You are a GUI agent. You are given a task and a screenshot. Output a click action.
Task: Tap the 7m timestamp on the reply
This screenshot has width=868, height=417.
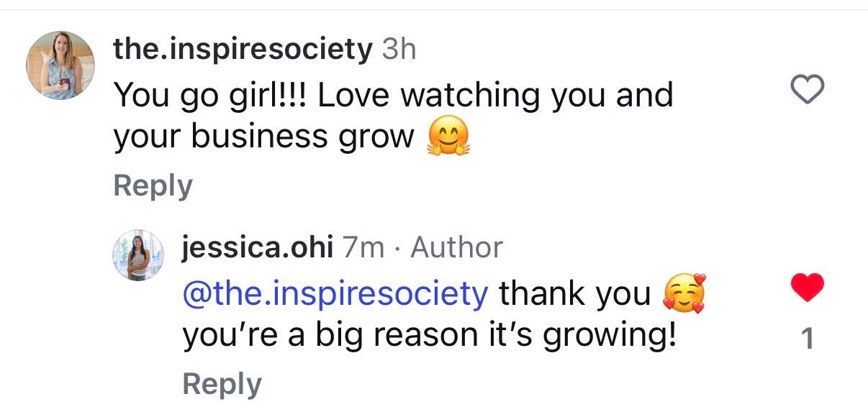(362, 247)
